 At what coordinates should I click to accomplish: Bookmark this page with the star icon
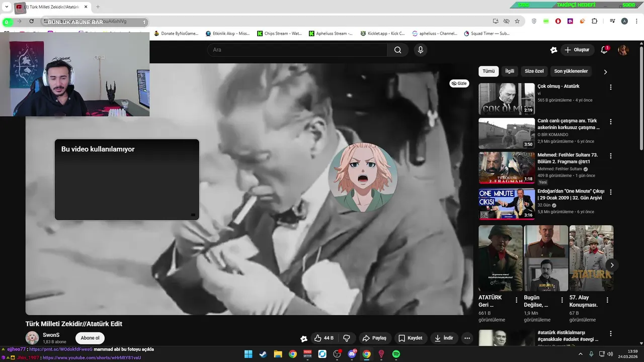517,21
